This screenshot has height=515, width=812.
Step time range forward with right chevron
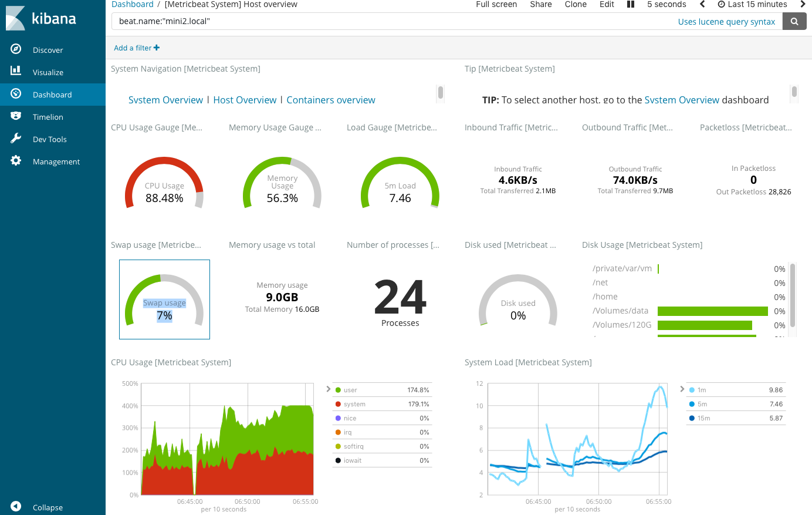803,4
